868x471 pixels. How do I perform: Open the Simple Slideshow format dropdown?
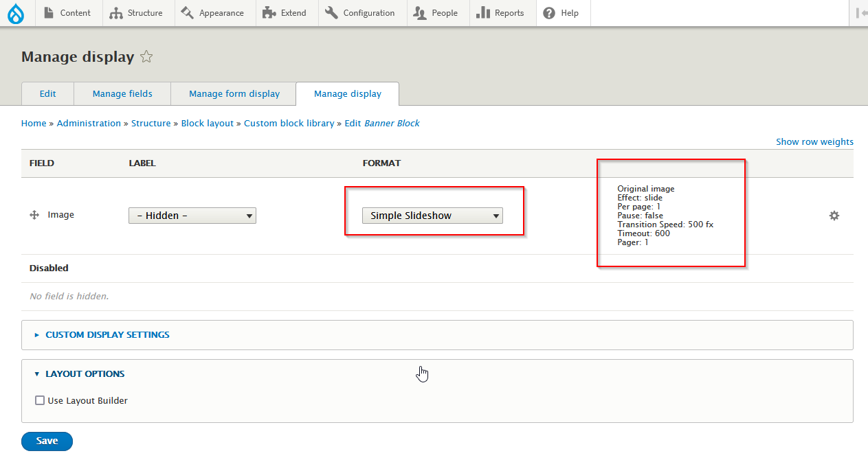coord(432,216)
